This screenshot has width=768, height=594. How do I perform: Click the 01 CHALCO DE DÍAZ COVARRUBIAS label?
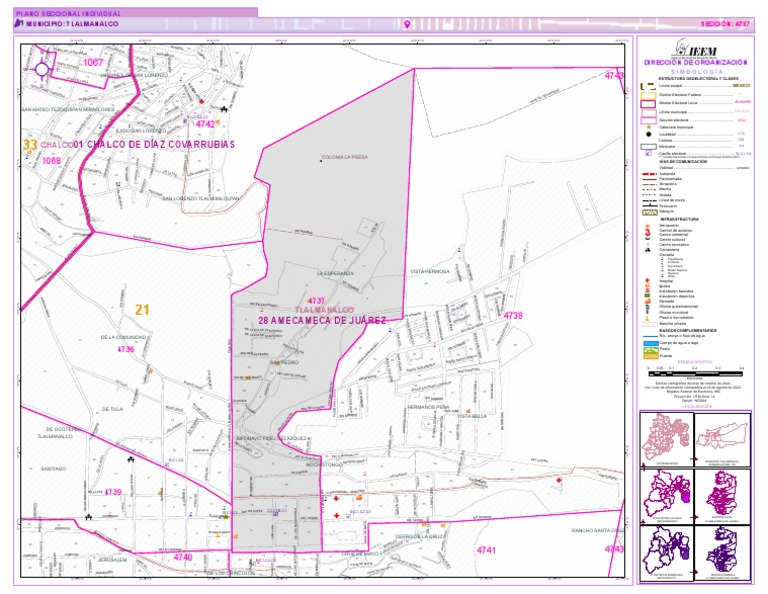(154, 144)
